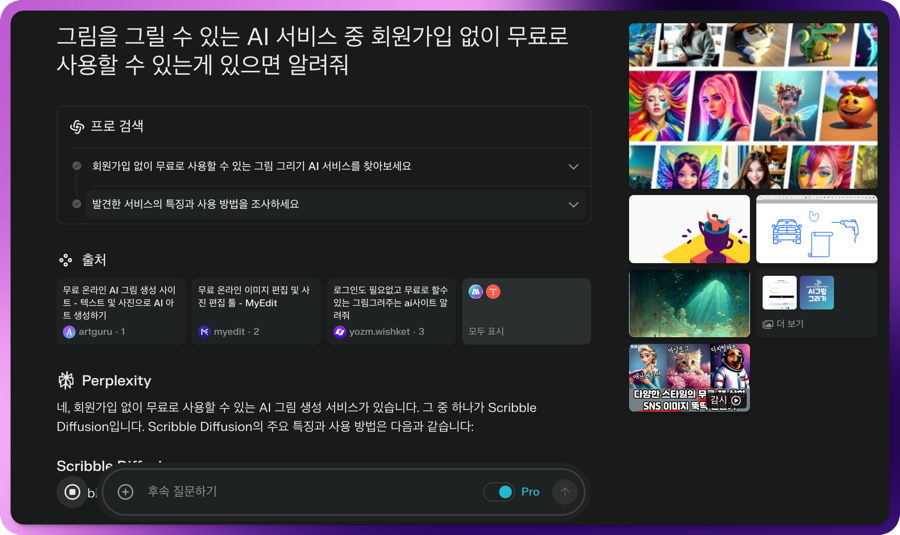Click the Pro search swirl icon
This screenshot has width=900, height=535.
tap(77, 126)
